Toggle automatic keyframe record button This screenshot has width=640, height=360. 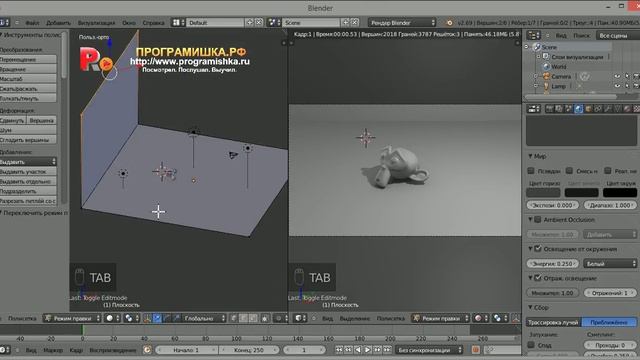click(x=476, y=350)
